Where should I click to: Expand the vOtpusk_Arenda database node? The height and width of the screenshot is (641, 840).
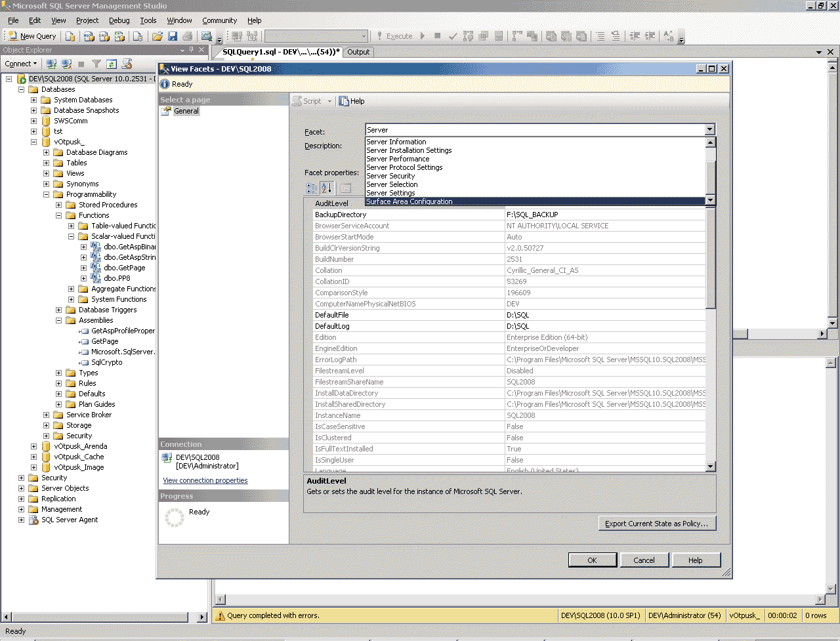click(x=33, y=446)
